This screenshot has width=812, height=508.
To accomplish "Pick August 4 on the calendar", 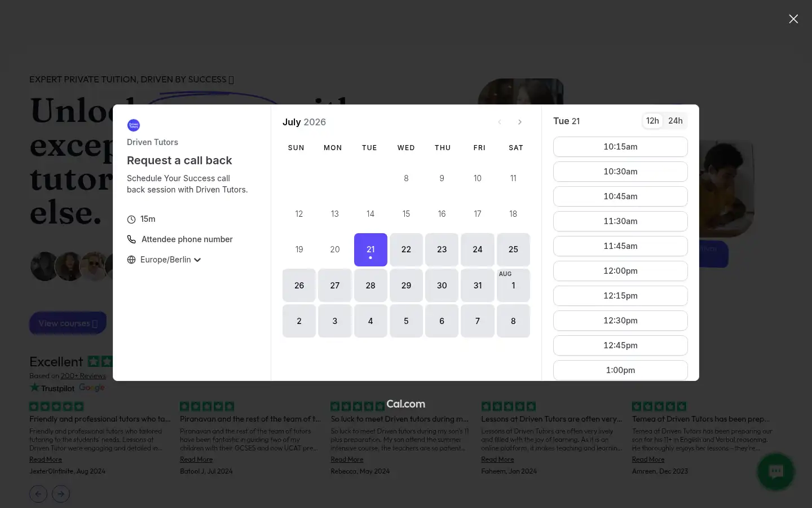I will (370, 321).
